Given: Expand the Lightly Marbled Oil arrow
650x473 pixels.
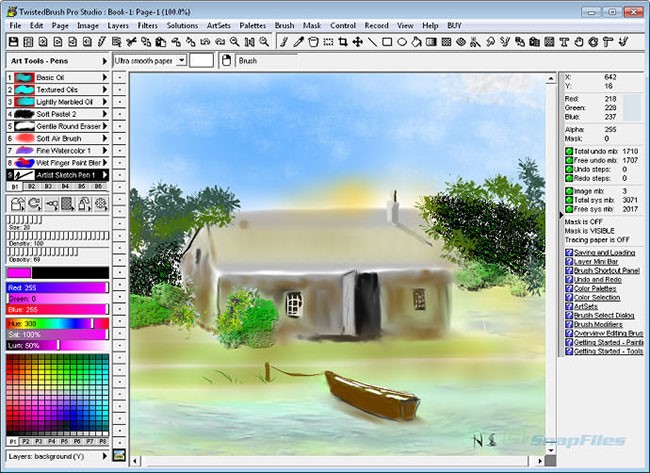Looking at the screenshot, I should [x=104, y=102].
